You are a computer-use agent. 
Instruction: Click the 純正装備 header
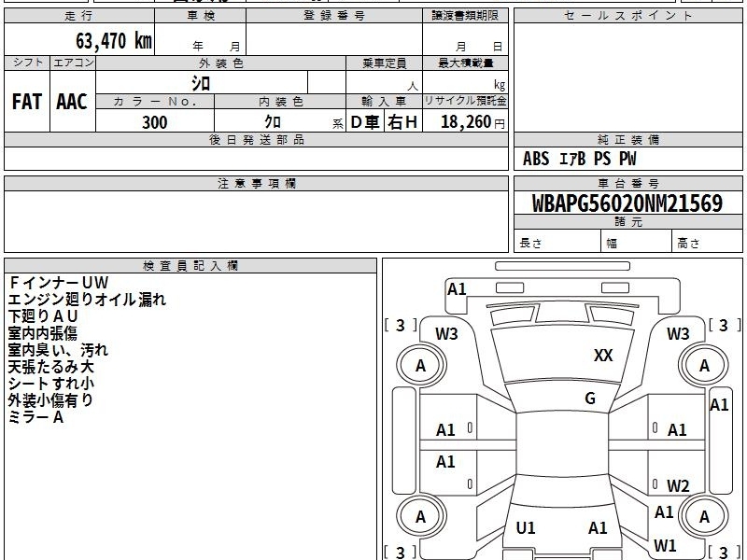627,139
